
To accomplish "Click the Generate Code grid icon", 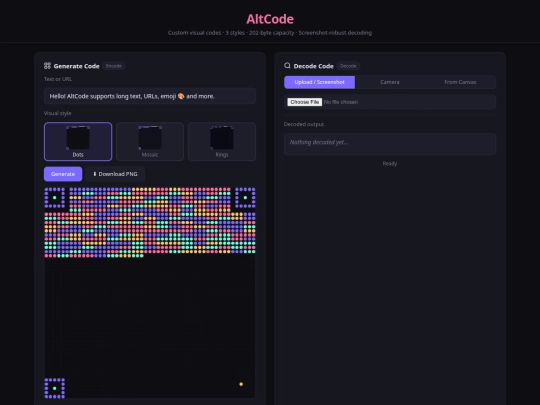I will 47,66.
